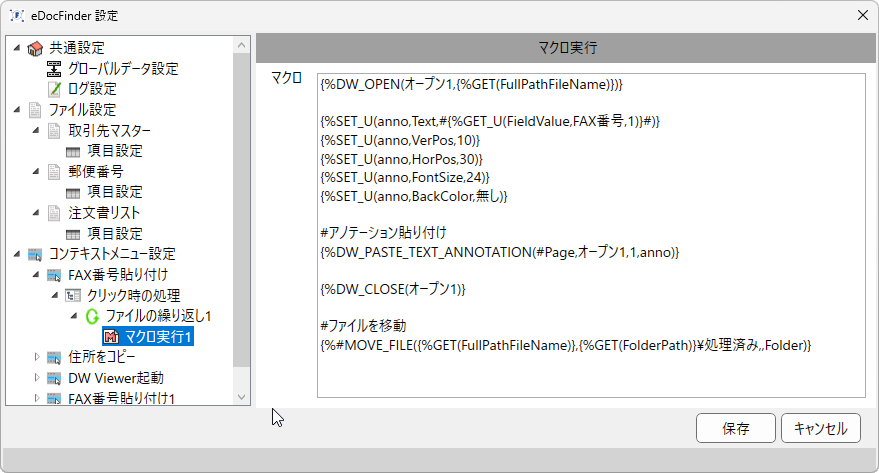879x473 pixels.
Task: Click the 取引先マスター file icon
Action: 54,131
